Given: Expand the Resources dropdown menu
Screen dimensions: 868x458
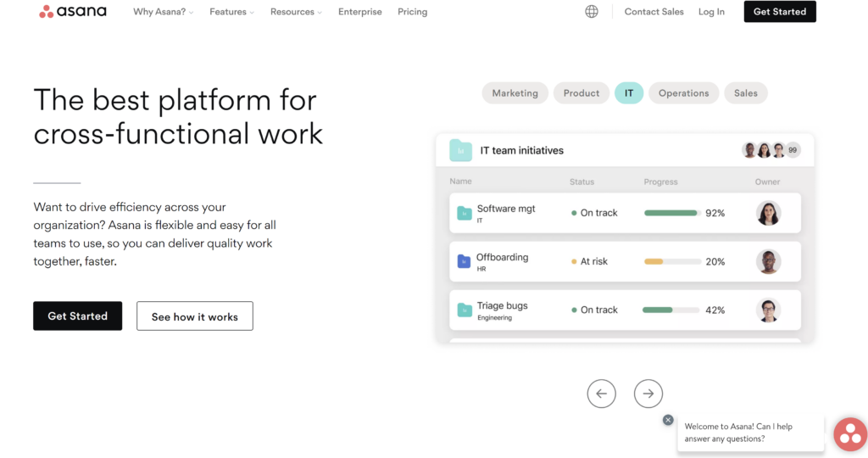Looking at the screenshot, I should [297, 12].
